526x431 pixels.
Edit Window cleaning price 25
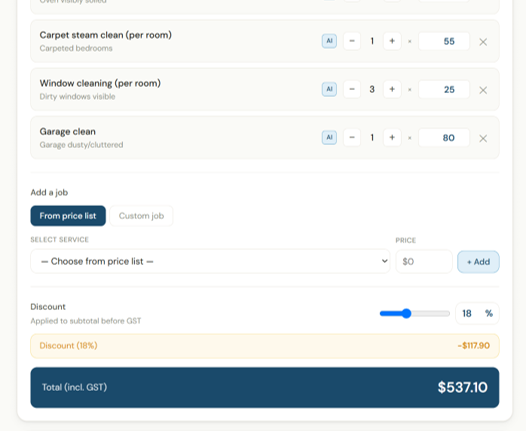tap(444, 90)
